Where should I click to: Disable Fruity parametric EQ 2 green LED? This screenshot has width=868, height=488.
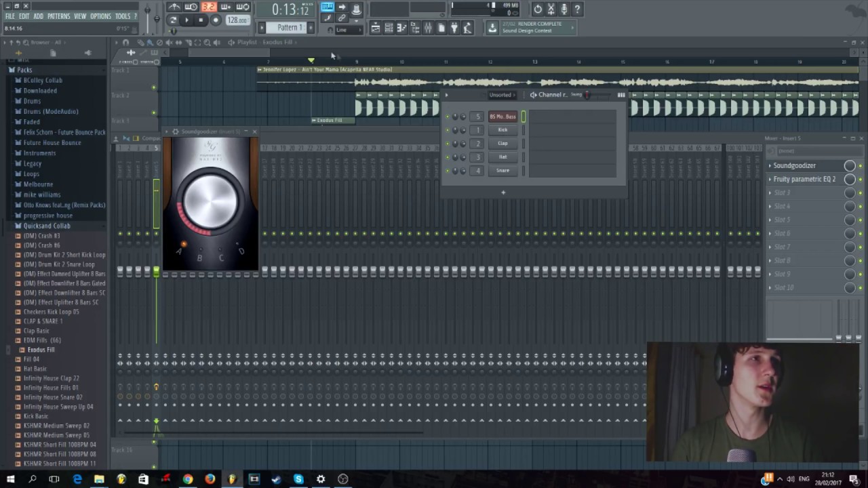[x=861, y=179]
